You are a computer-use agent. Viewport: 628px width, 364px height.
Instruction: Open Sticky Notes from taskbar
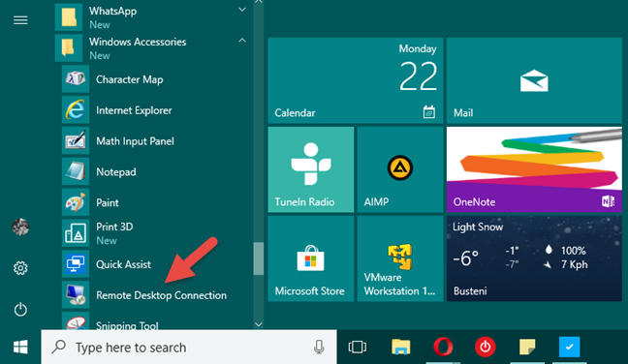527,347
